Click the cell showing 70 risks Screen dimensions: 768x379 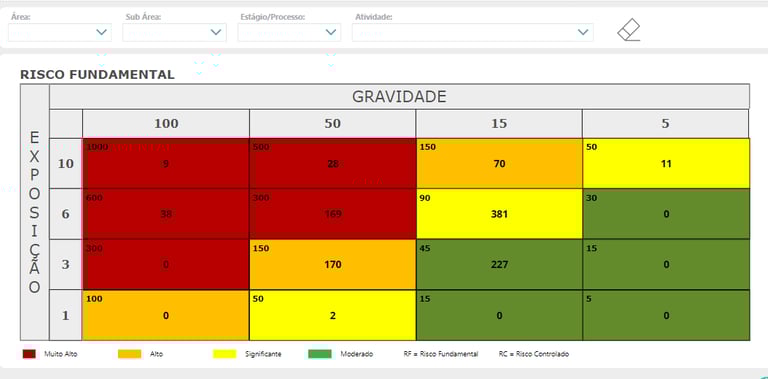(499, 164)
